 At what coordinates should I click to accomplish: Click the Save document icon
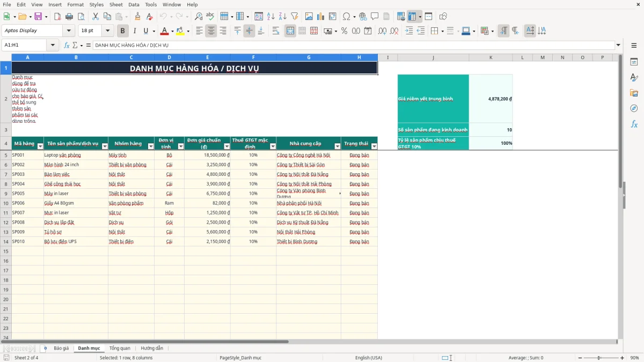(38, 17)
